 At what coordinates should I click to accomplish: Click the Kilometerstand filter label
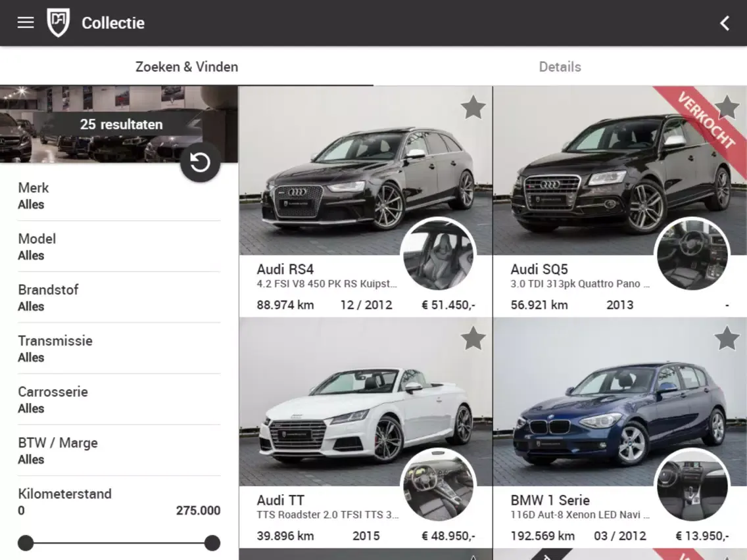[65, 494]
